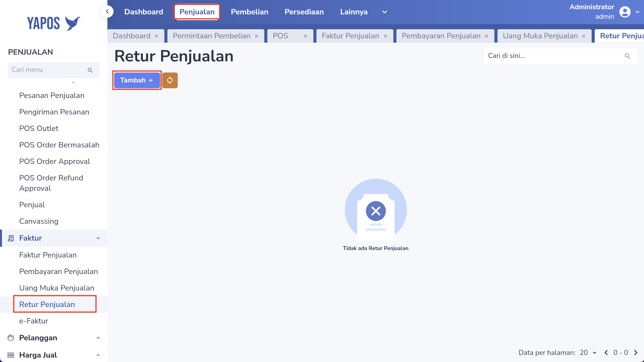Image resolution: width=644 pixels, height=362 pixels.
Task: Expand the Pelanggan menu group
Action: (x=98, y=338)
